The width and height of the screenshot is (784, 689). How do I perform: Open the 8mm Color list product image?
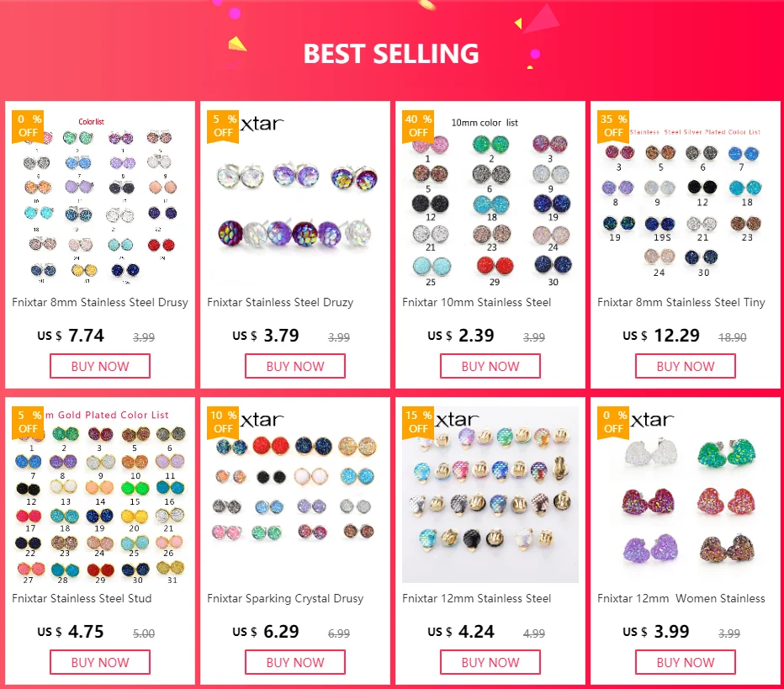[x=100, y=199]
